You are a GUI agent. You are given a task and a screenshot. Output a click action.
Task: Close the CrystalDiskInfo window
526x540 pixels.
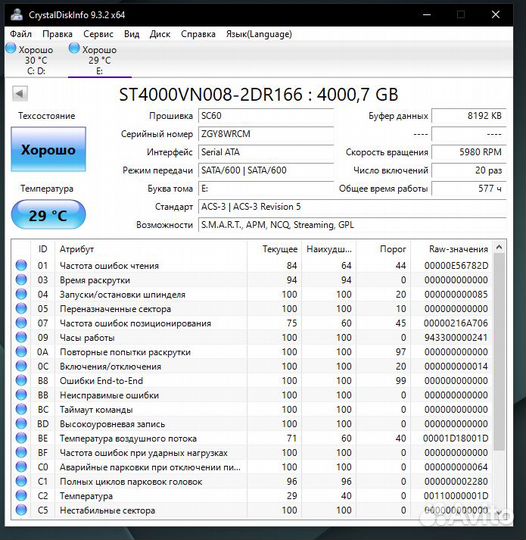click(496, 14)
